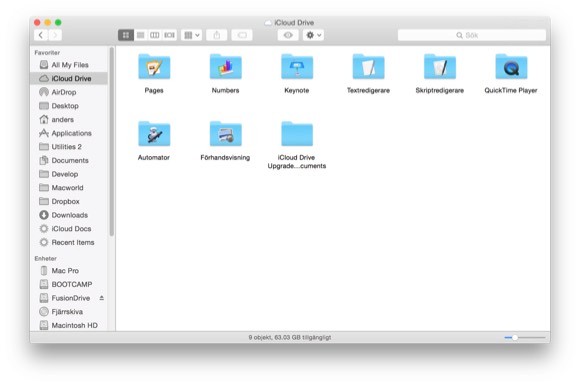
Task: Open the Macworld sidebar folder
Action: pyautogui.click(x=69, y=188)
